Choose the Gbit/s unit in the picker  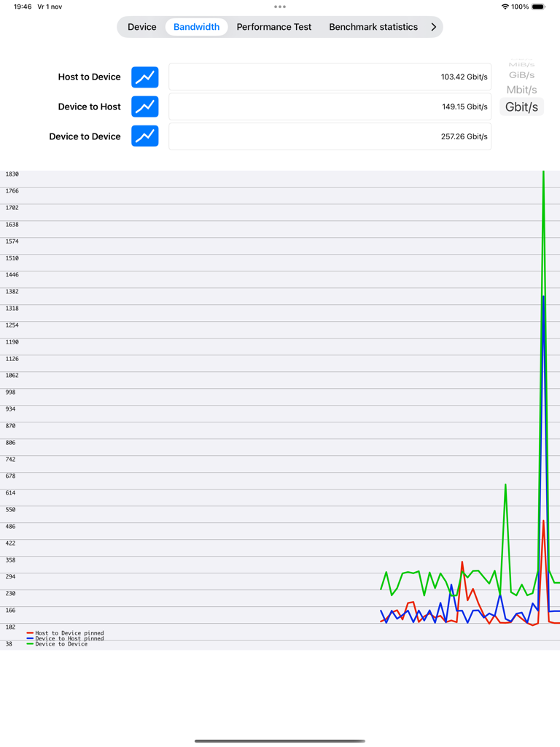(521, 107)
